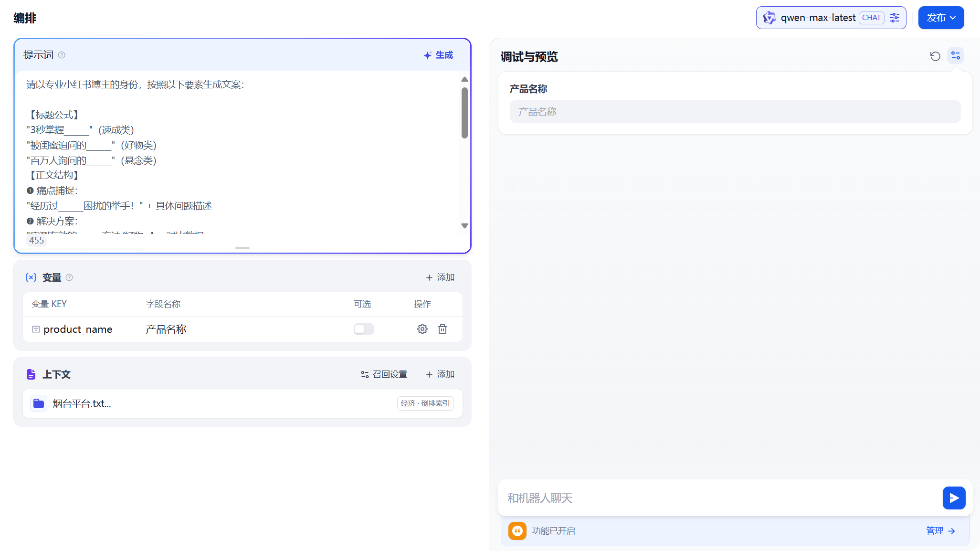
Task: Click the variables curly-brace icon
Action: click(x=31, y=277)
